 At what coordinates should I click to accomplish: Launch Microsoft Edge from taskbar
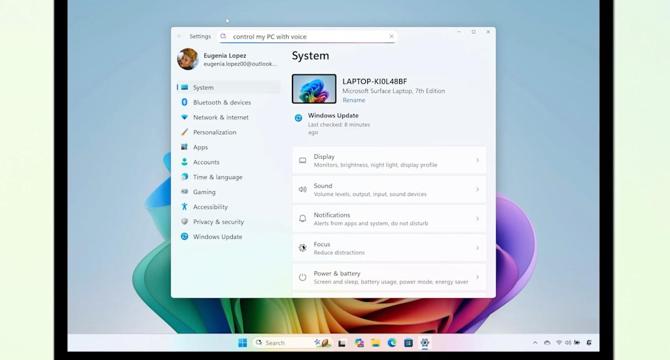[x=392, y=343]
